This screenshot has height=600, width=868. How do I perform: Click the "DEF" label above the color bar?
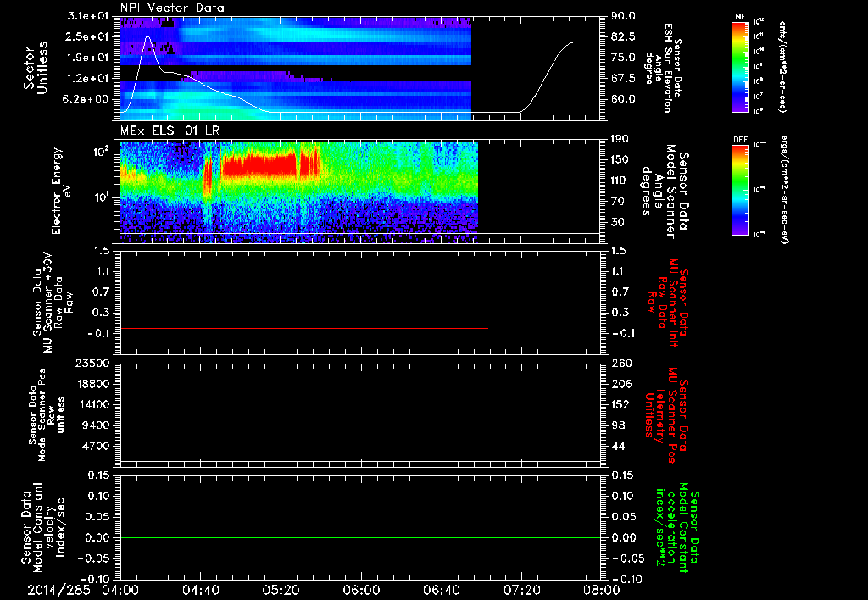(x=740, y=140)
